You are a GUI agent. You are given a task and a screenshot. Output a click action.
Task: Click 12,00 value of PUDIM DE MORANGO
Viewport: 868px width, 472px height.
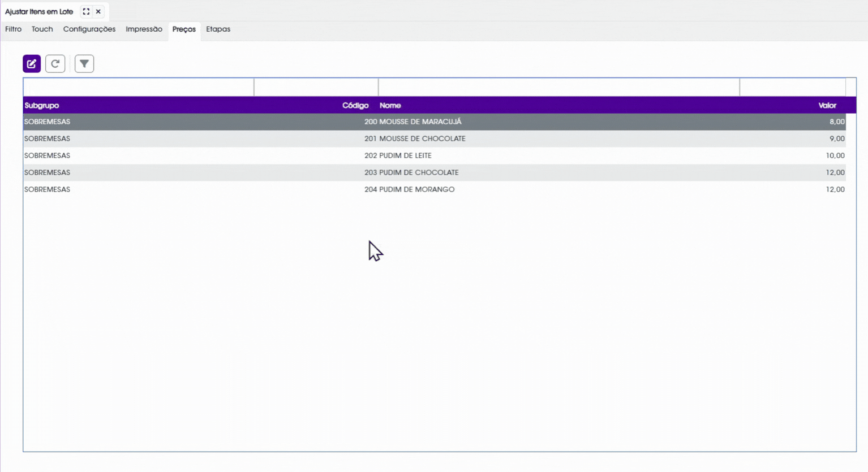pyautogui.click(x=835, y=189)
